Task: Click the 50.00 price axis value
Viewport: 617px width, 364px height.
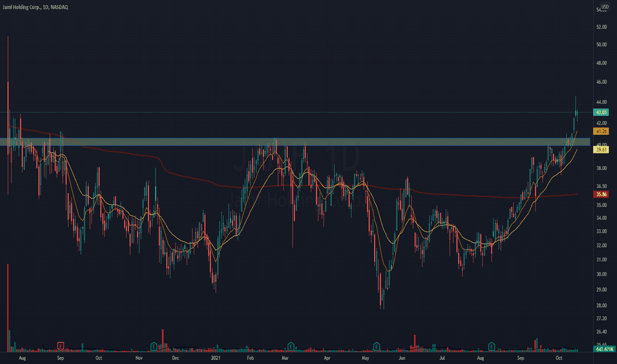Action: coord(601,44)
